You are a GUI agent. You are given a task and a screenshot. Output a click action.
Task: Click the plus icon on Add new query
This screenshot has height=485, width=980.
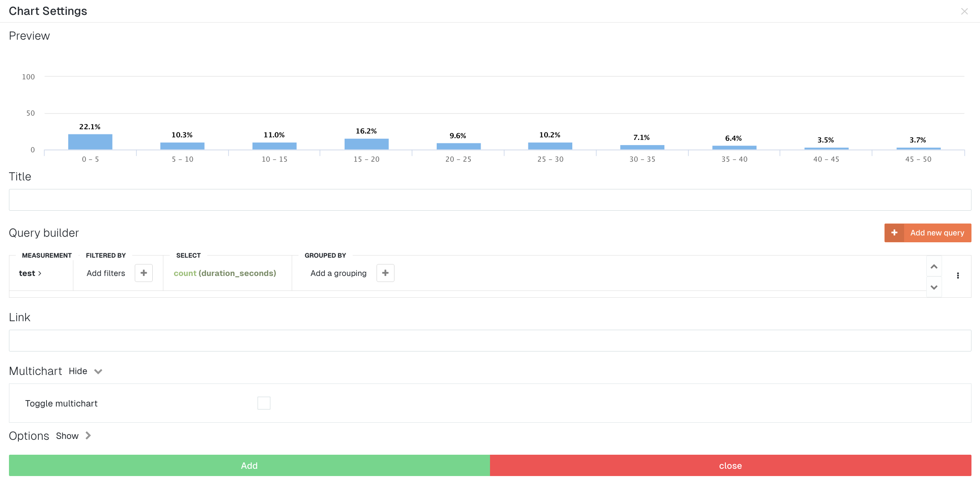pyautogui.click(x=894, y=233)
